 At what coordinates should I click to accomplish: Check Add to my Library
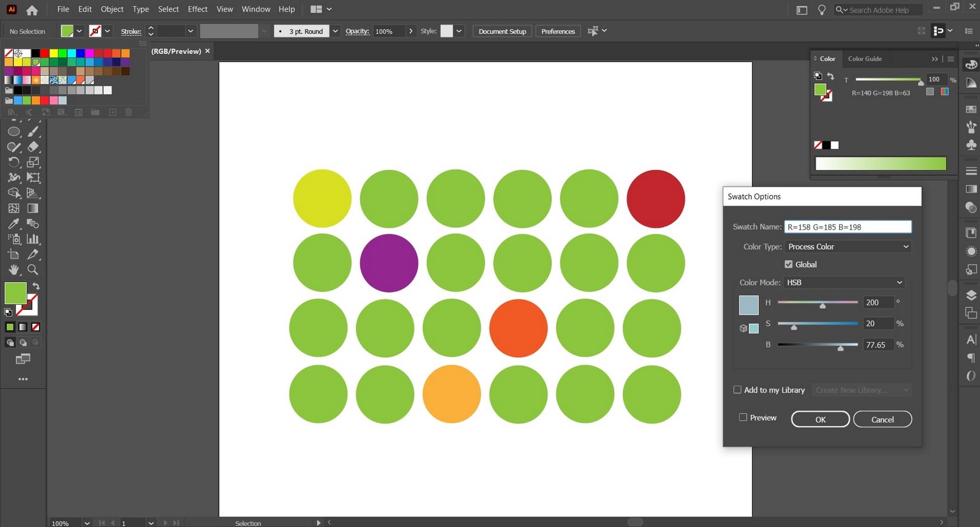click(x=737, y=390)
